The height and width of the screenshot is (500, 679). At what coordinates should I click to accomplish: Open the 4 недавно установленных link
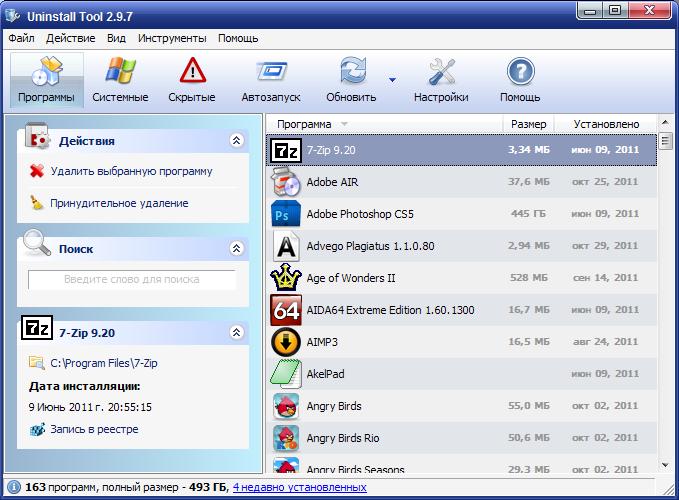pos(299,487)
